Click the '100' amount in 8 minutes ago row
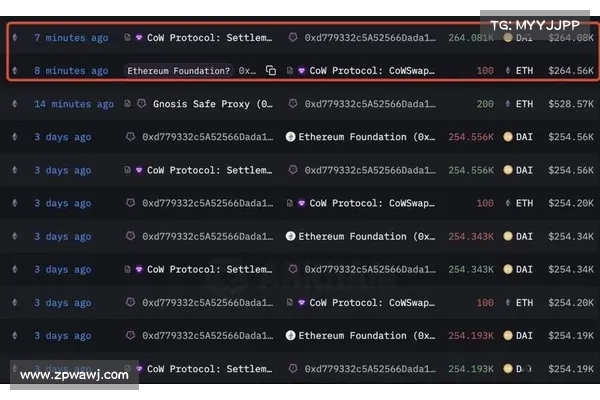The width and height of the screenshot is (600, 400). pos(485,70)
